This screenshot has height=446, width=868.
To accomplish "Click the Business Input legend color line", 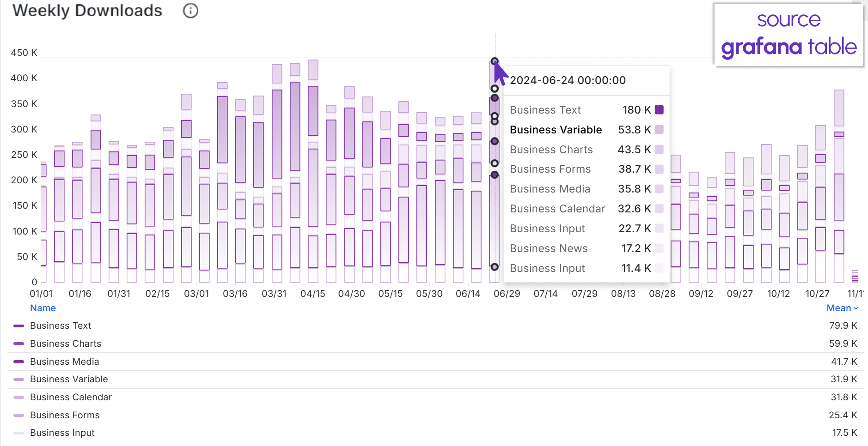I will (19, 433).
